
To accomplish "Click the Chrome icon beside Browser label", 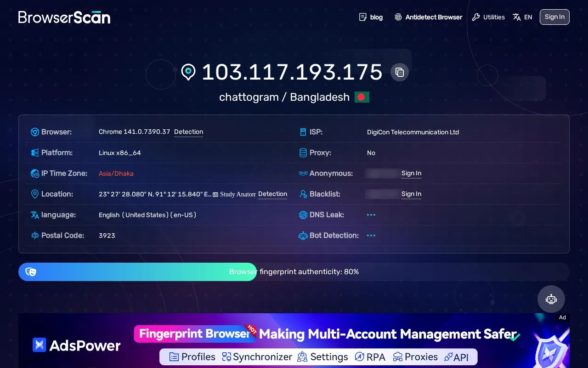I will 34,132.
